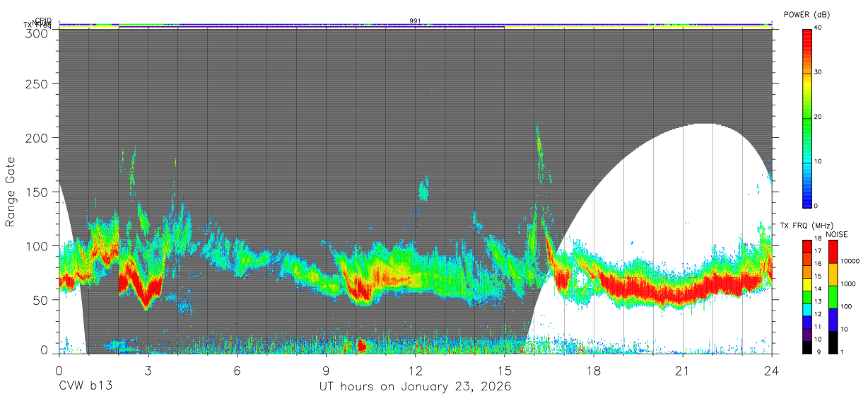Click the 40 label on power scale
Viewport: 868px width, 401px height.
(819, 28)
